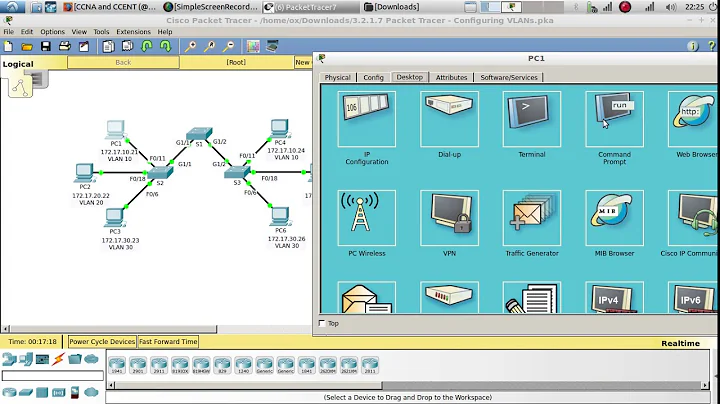Viewport: 720px width, 404px height.
Task: Launch the Web Browser app
Action: [x=693, y=119]
